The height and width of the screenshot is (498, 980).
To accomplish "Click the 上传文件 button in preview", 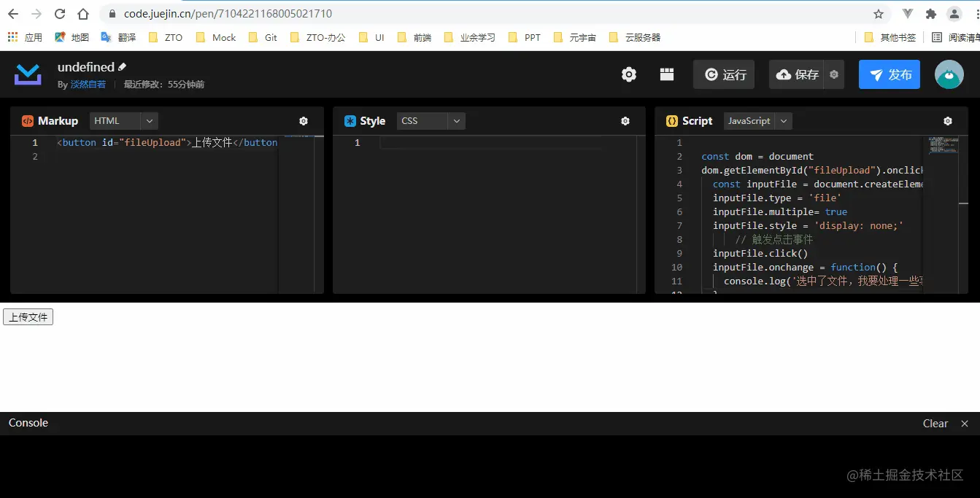I will 28,316.
